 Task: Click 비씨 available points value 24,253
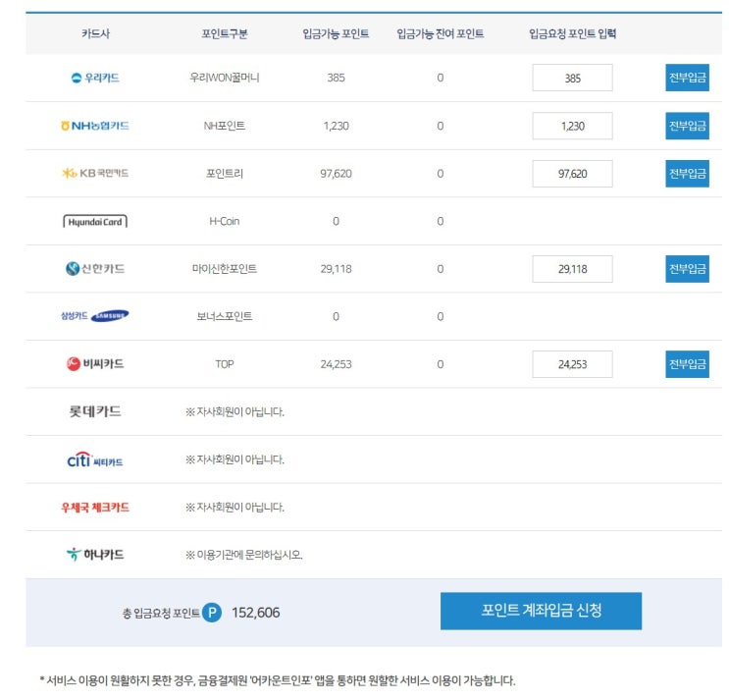pyautogui.click(x=336, y=364)
